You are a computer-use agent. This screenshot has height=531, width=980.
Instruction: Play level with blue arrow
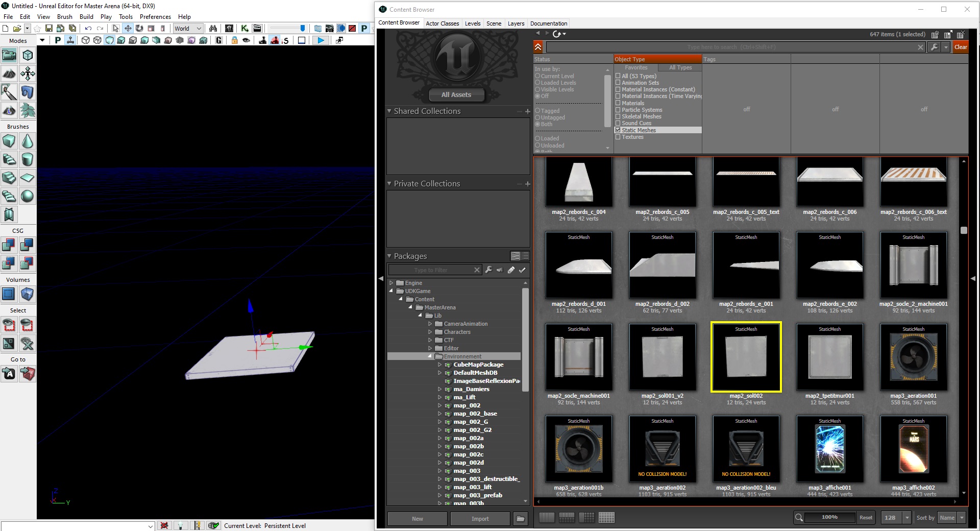tap(321, 40)
